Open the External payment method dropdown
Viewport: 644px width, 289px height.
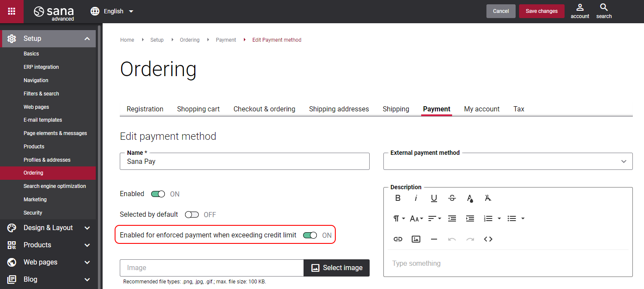click(x=508, y=161)
